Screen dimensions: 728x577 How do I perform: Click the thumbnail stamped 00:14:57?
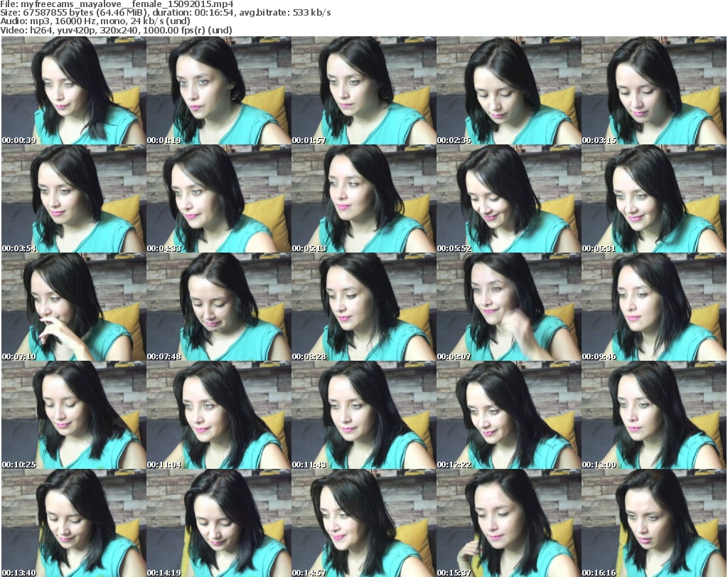[x=363, y=523]
